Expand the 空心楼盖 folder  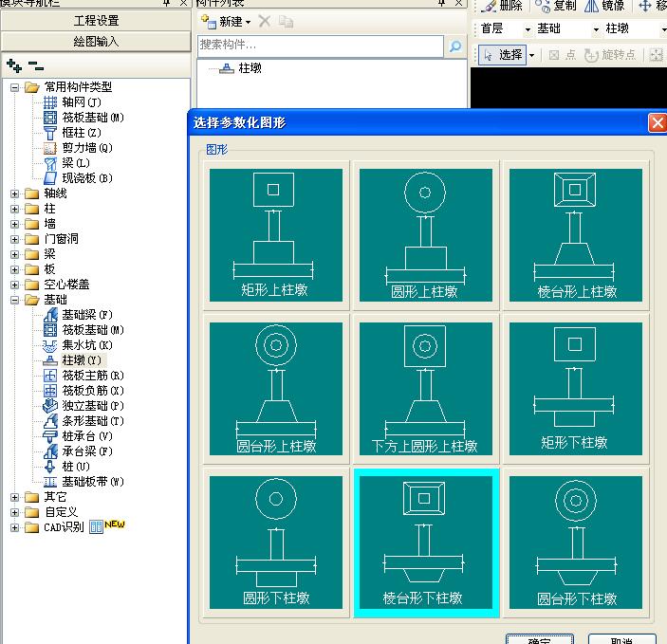tap(14, 285)
